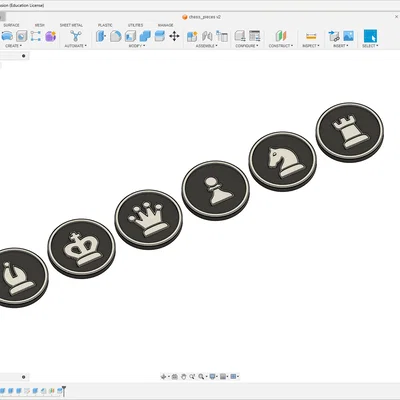Switch to the SHEET METAL tab

(x=71, y=25)
